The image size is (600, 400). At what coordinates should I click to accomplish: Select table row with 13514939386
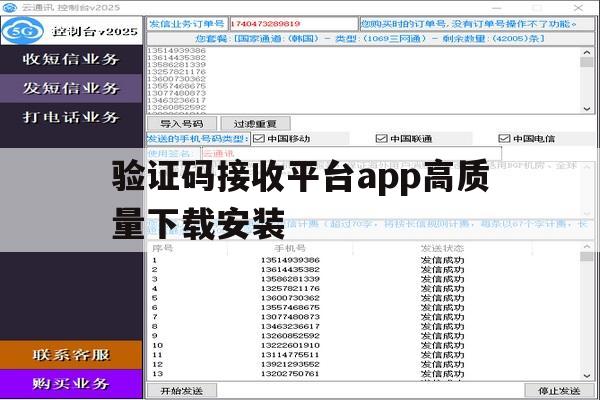(364, 260)
